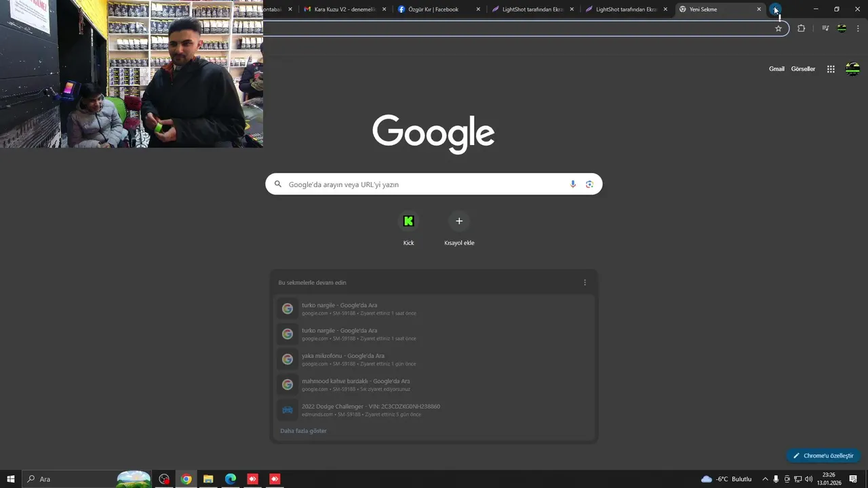Screen dimensions: 868x488
Task: Click the Google logo
Action: click(x=433, y=134)
